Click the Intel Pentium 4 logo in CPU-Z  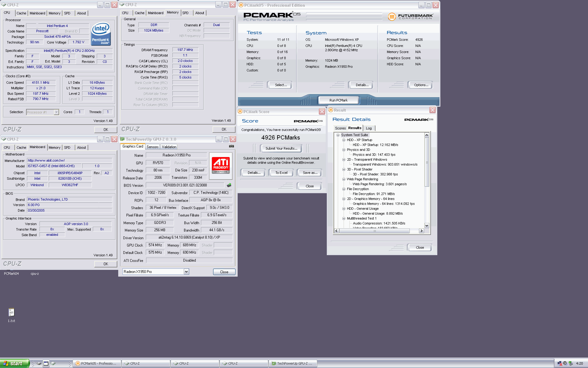101,34
